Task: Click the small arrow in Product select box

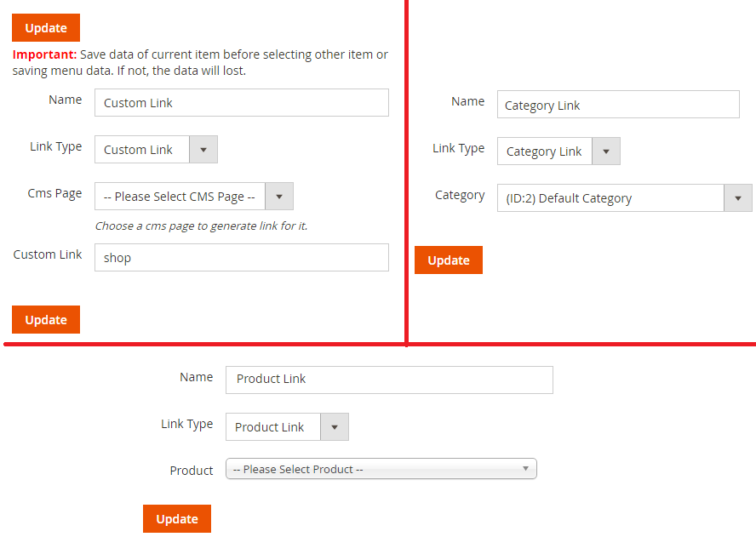Action: 525,469
